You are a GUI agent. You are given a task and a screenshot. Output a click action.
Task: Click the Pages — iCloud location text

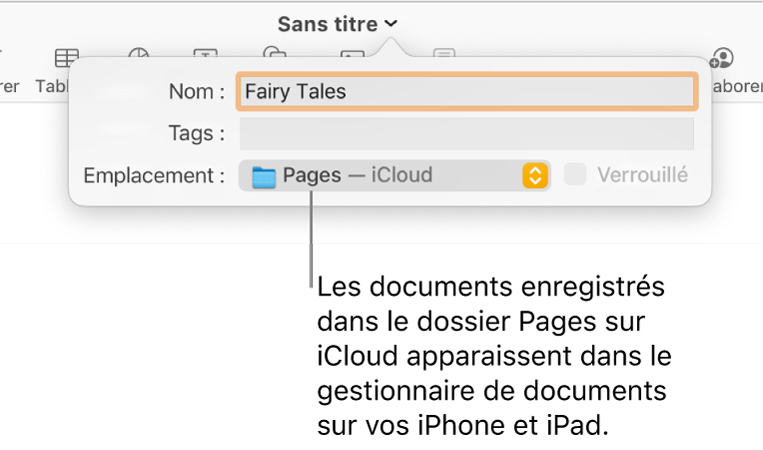point(357,176)
